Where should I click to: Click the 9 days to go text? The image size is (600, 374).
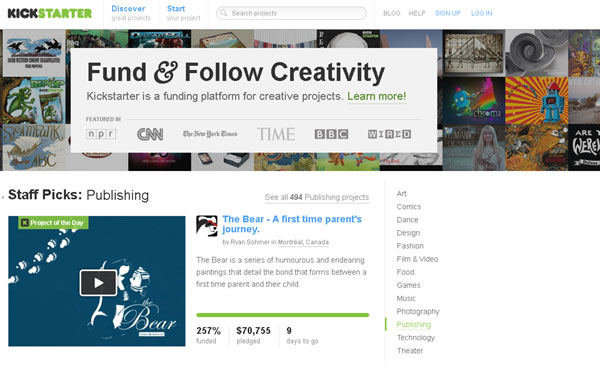coord(302,335)
